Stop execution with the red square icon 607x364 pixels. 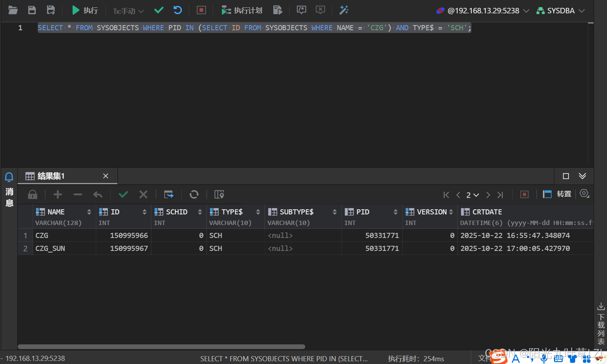pos(201,10)
